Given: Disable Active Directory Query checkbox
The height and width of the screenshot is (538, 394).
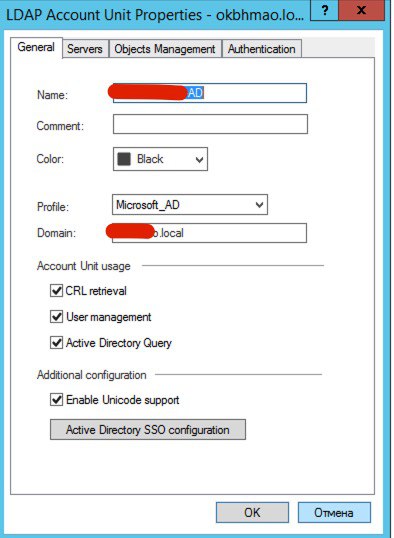Looking at the screenshot, I should [x=56, y=343].
